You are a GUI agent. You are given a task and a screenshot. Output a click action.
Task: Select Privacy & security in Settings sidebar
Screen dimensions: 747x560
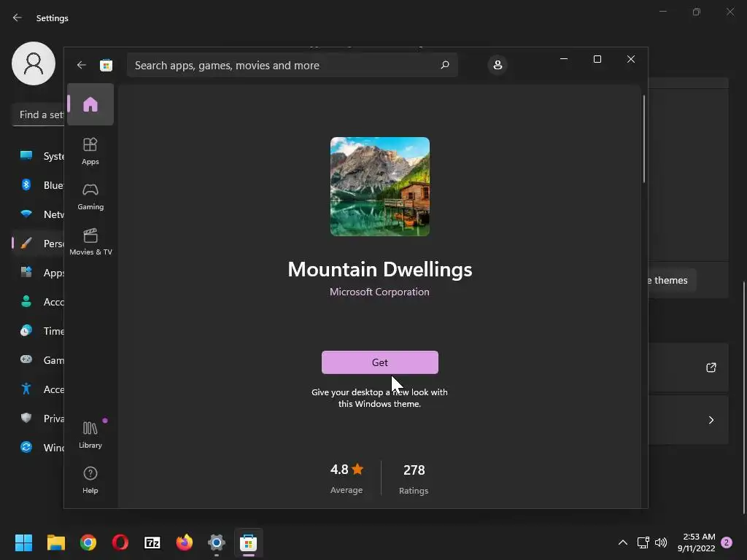click(x=38, y=418)
